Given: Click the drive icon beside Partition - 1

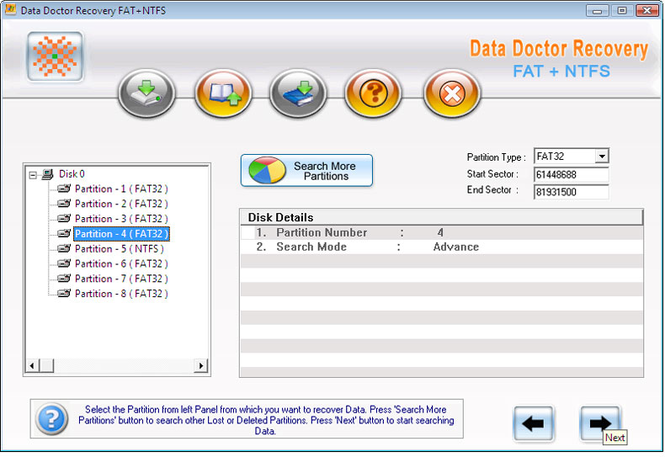Looking at the screenshot, I should click(64, 188).
